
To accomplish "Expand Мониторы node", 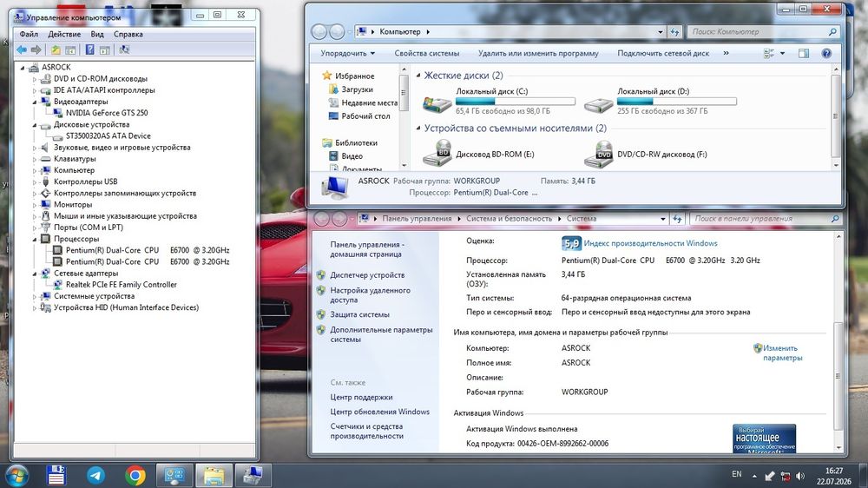I will point(35,205).
